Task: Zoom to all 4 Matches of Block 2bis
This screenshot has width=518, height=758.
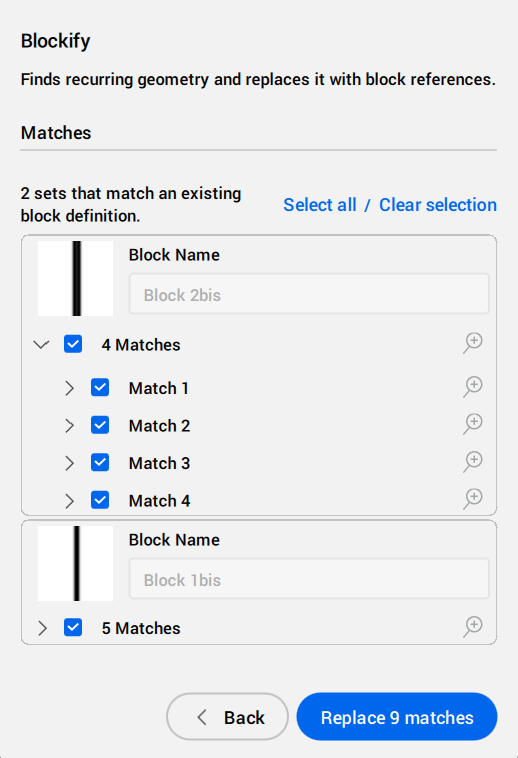Action: (x=473, y=343)
